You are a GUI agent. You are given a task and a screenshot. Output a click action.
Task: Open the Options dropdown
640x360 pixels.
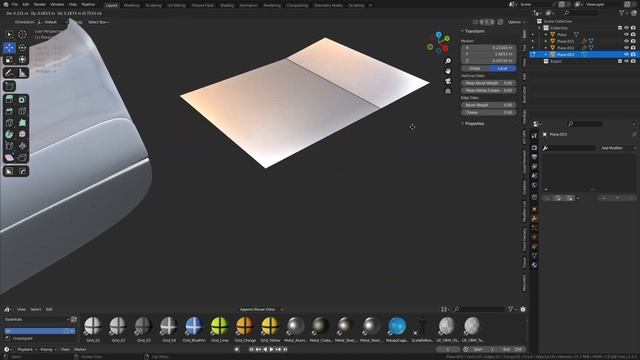pyautogui.click(x=516, y=22)
